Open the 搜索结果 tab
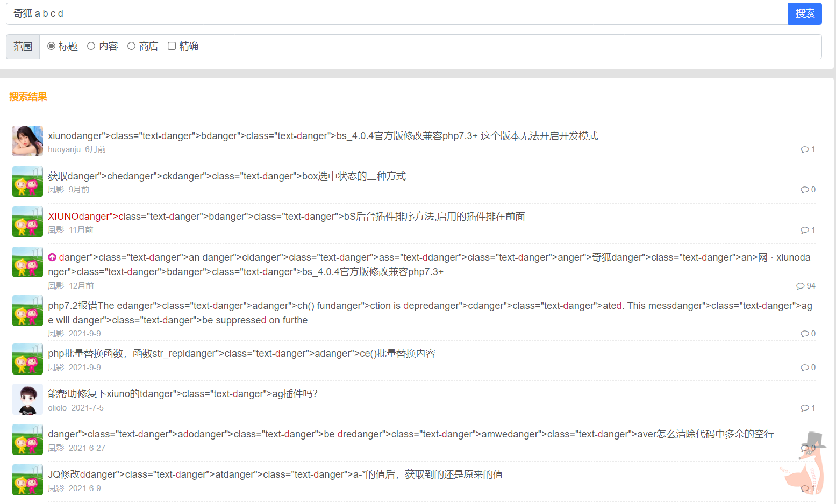The image size is (836, 504). click(28, 97)
